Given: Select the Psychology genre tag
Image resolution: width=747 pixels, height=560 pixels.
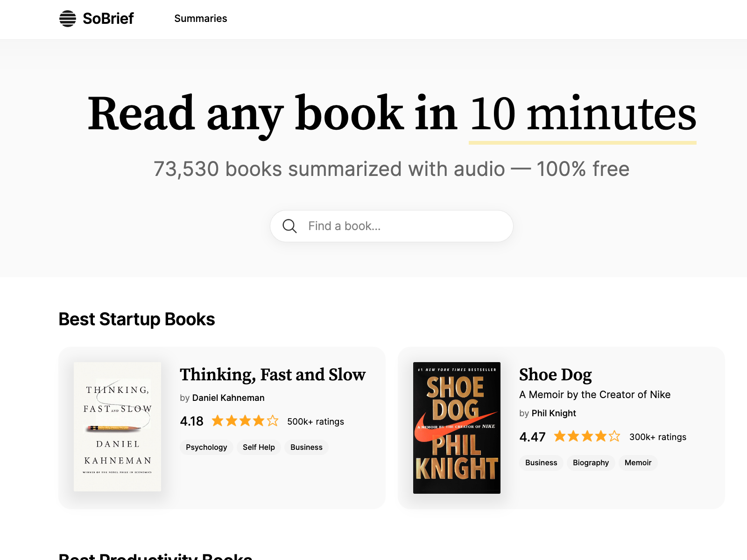Looking at the screenshot, I should point(206,447).
